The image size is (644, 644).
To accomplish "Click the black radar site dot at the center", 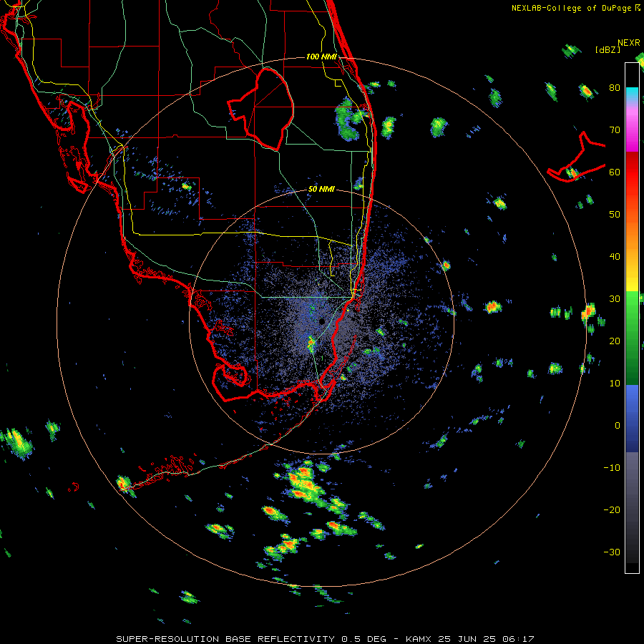I will 322,321.
